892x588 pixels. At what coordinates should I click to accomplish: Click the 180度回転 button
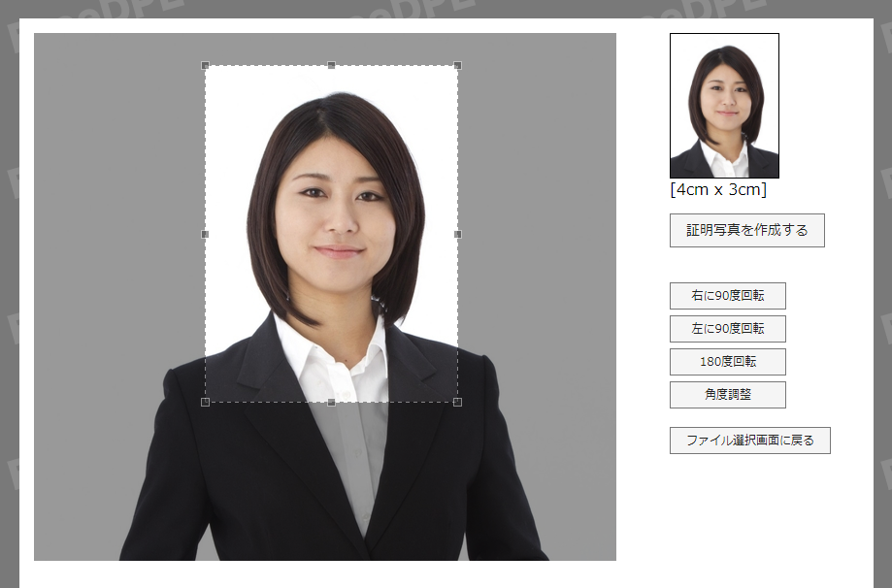(728, 362)
